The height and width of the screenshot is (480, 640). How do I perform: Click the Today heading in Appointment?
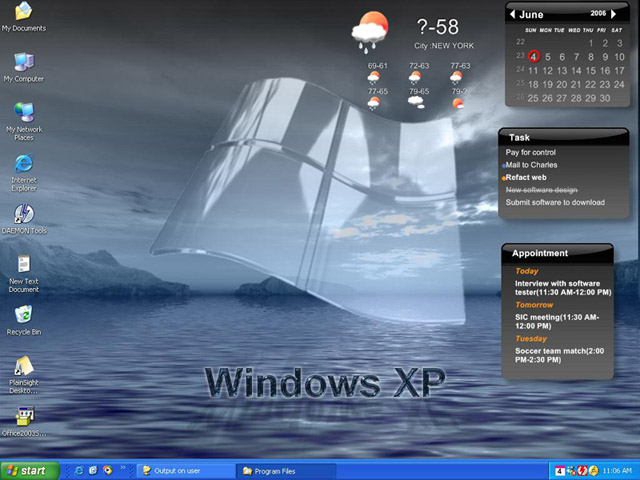pyautogui.click(x=527, y=271)
